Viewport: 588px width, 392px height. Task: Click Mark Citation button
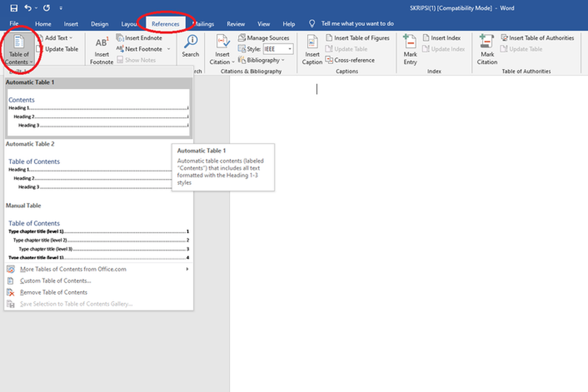(487, 49)
